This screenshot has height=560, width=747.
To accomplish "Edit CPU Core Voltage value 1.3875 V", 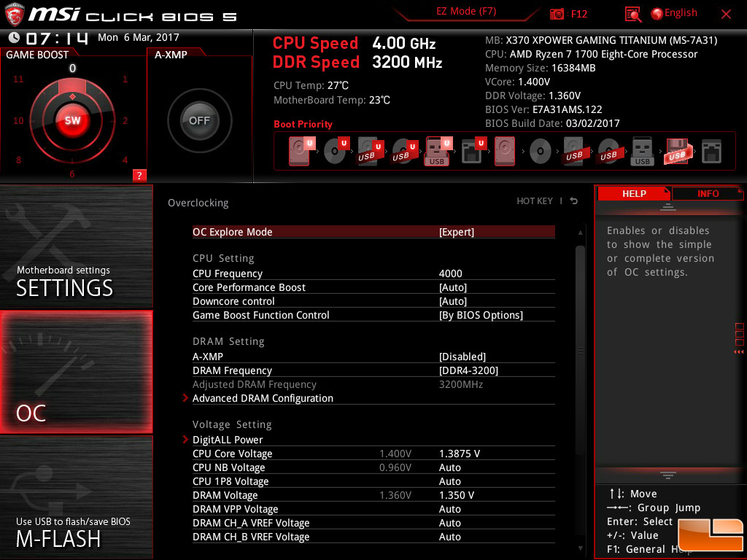I will tap(460, 454).
